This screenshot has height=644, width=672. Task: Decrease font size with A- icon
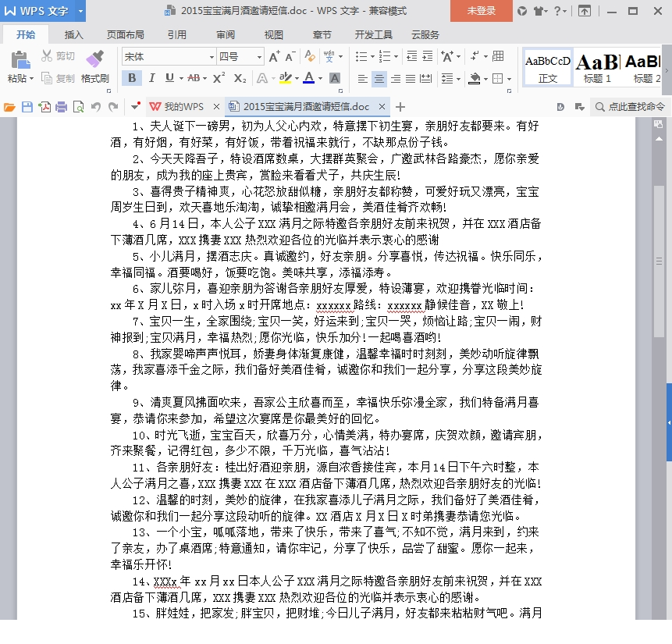[290, 57]
